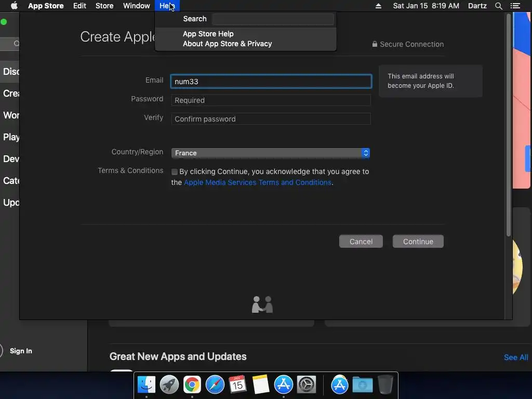Open Finder from the Dock
The height and width of the screenshot is (399, 532).
[x=146, y=385]
